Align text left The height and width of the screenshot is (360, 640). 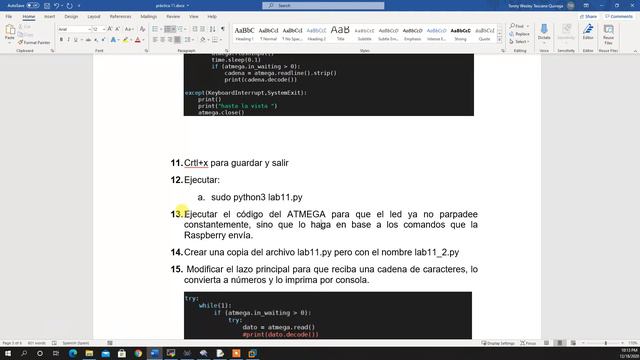pos(155,40)
